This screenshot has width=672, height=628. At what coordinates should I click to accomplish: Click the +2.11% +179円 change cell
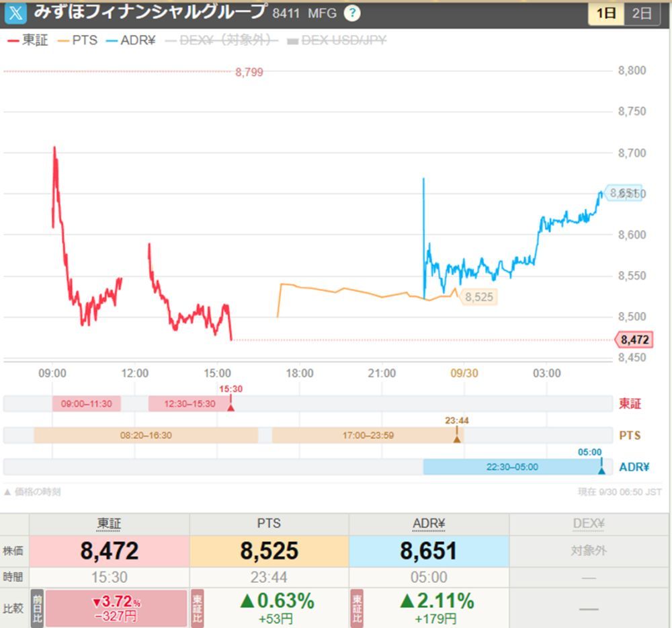click(x=436, y=609)
